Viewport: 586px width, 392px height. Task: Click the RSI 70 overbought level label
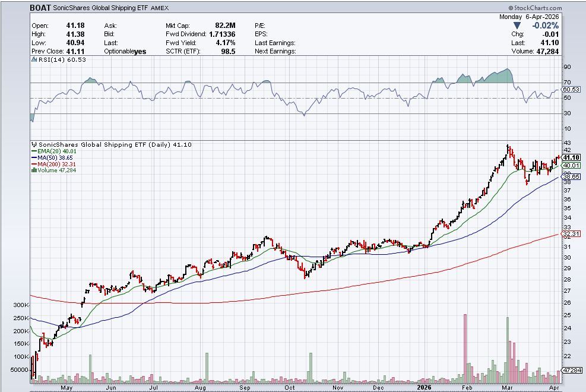568,82
